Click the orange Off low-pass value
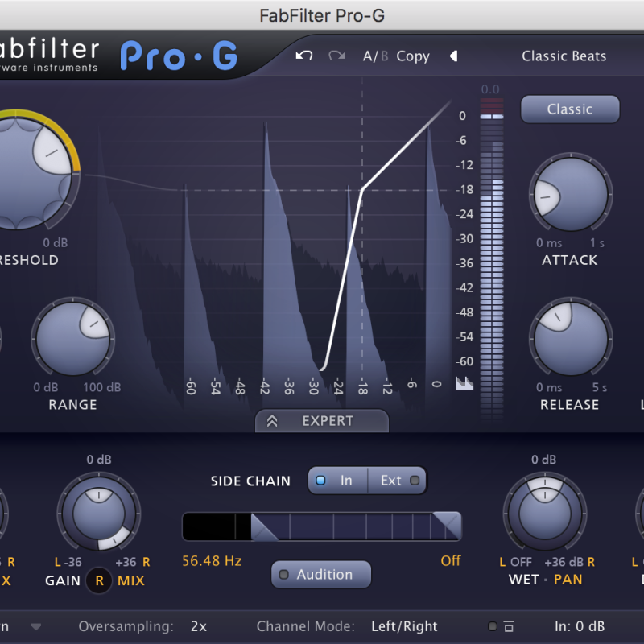 pos(451,560)
